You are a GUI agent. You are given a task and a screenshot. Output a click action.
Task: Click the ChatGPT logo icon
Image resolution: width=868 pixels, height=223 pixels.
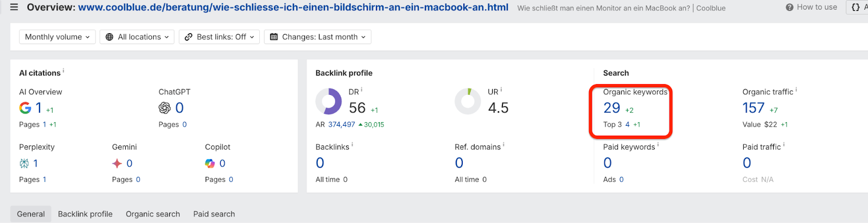coord(164,108)
